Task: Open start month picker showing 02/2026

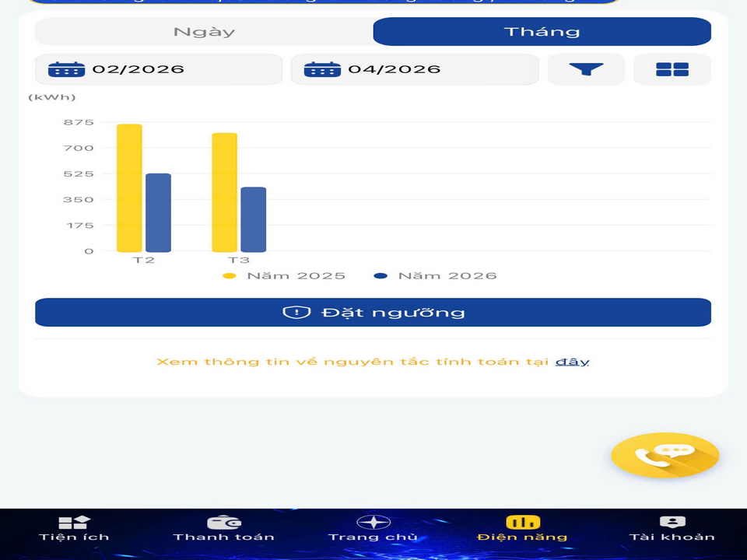Action: [x=159, y=69]
